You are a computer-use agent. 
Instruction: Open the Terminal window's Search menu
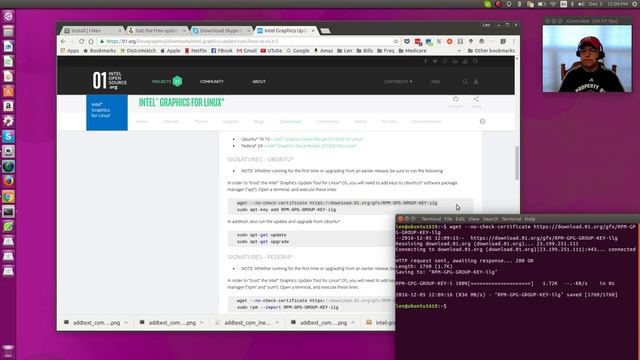click(490, 219)
